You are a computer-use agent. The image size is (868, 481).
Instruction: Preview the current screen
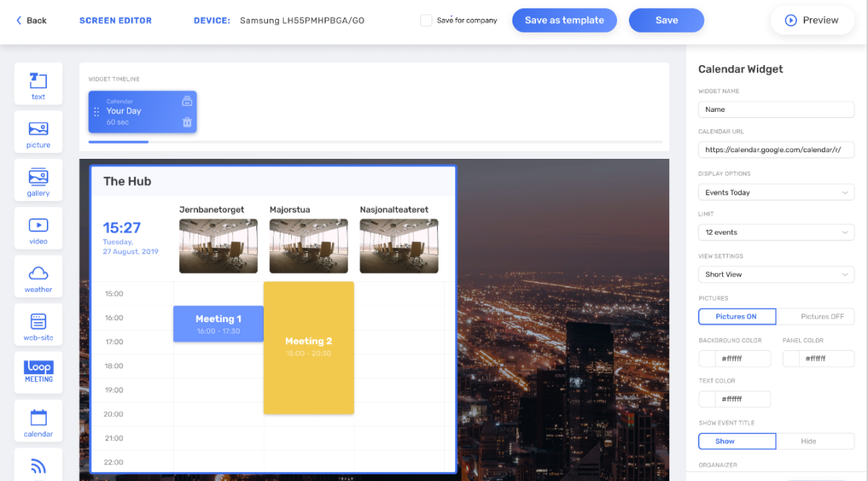[x=812, y=20]
